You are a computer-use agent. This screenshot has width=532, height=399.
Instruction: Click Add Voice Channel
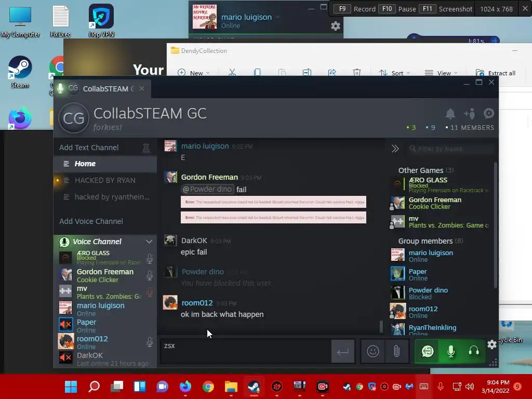click(91, 221)
